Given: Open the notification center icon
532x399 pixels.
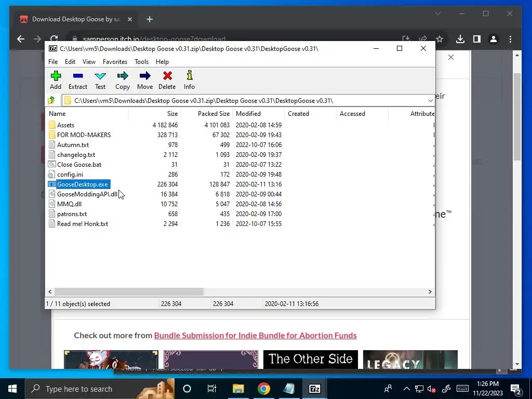Looking at the screenshot, I should point(516,389).
